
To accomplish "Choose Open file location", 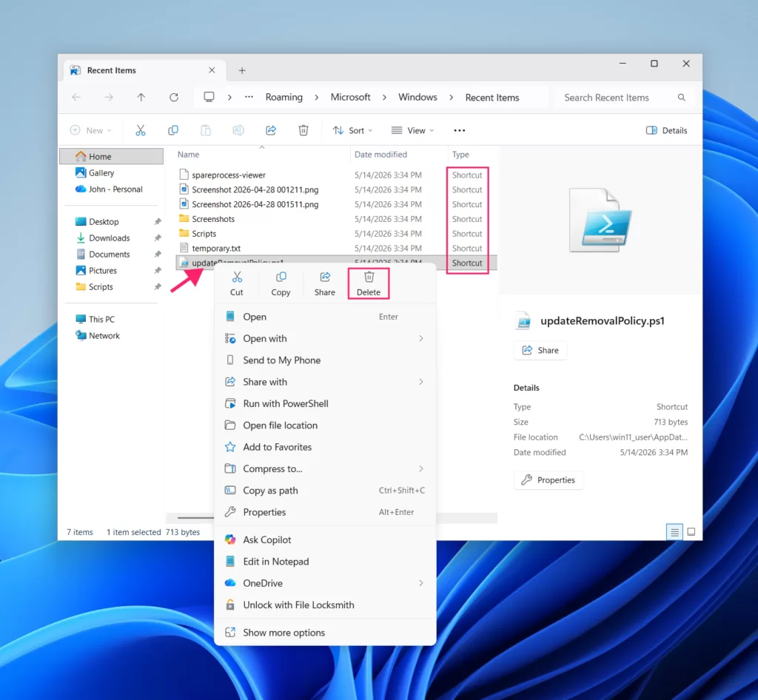I will pyautogui.click(x=325, y=425).
